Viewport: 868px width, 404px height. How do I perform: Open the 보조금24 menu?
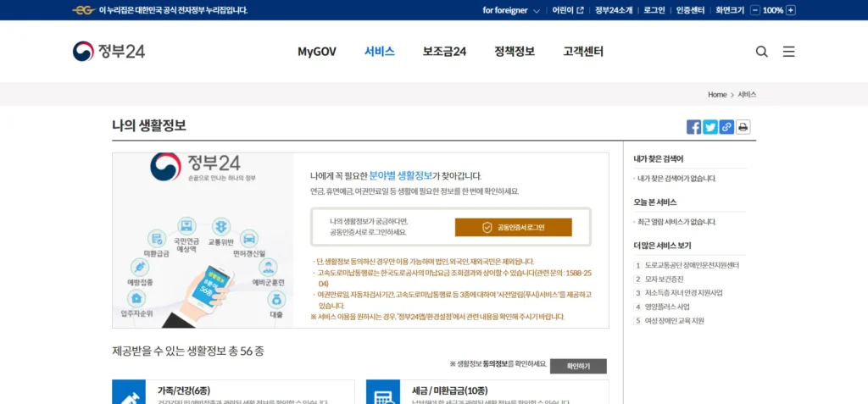tap(444, 52)
